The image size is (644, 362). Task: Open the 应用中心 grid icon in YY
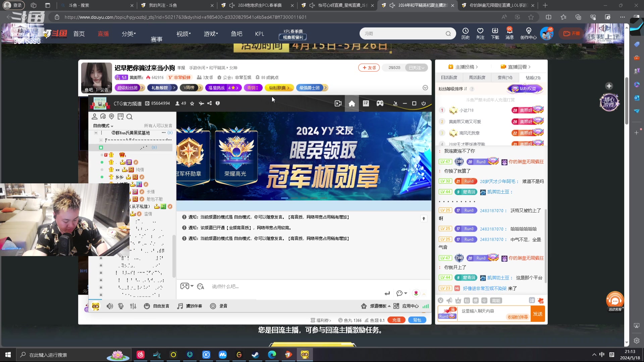pos(396,306)
